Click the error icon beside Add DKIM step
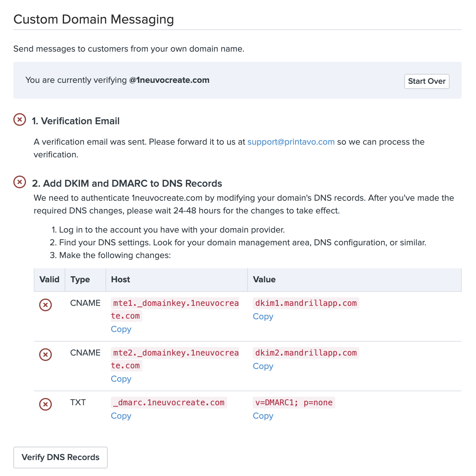 click(20, 182)
